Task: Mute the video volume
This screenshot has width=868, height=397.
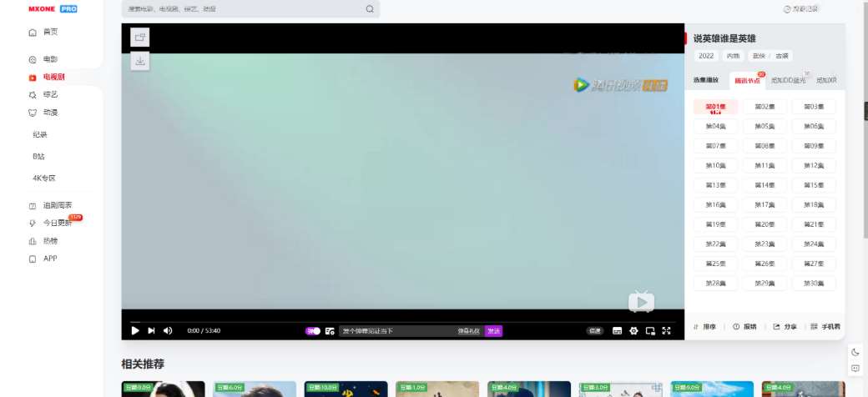Action: coord(168,331)
